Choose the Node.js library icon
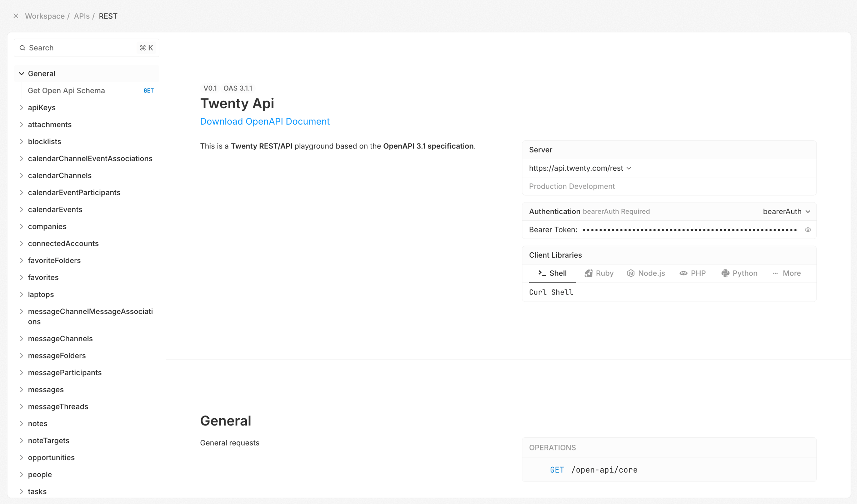Image resolution: width=857 pixels, height=504 pixels. point(631,273)
